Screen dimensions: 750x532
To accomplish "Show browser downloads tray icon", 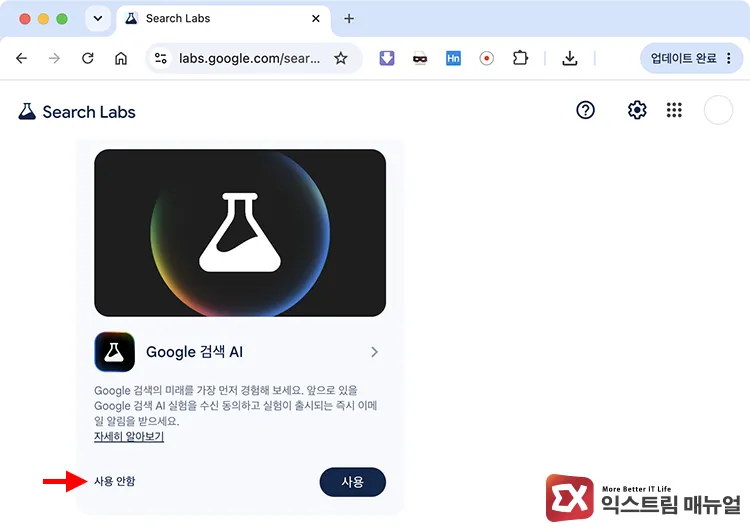I will click(x=569, y=58).
